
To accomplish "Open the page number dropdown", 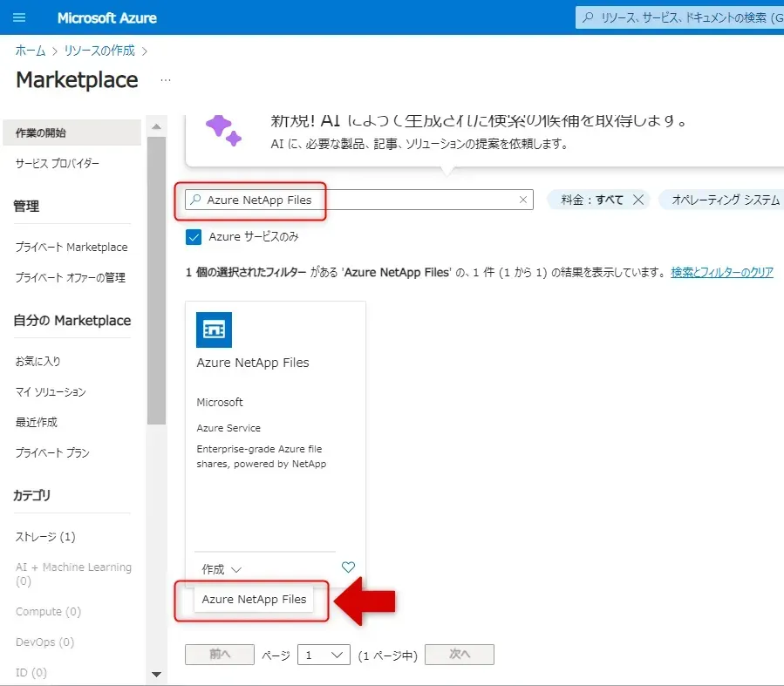I will 324,655.
